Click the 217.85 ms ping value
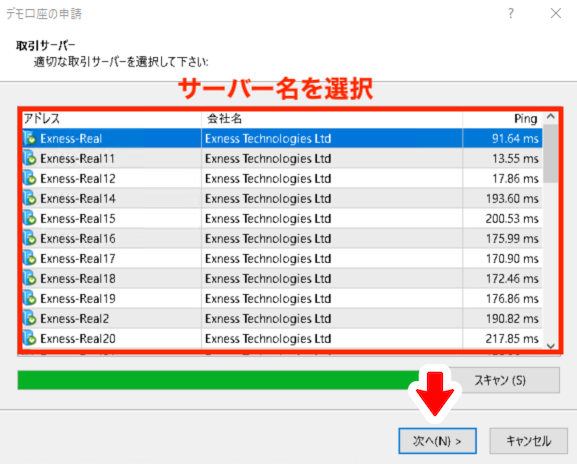 (512, 339)
